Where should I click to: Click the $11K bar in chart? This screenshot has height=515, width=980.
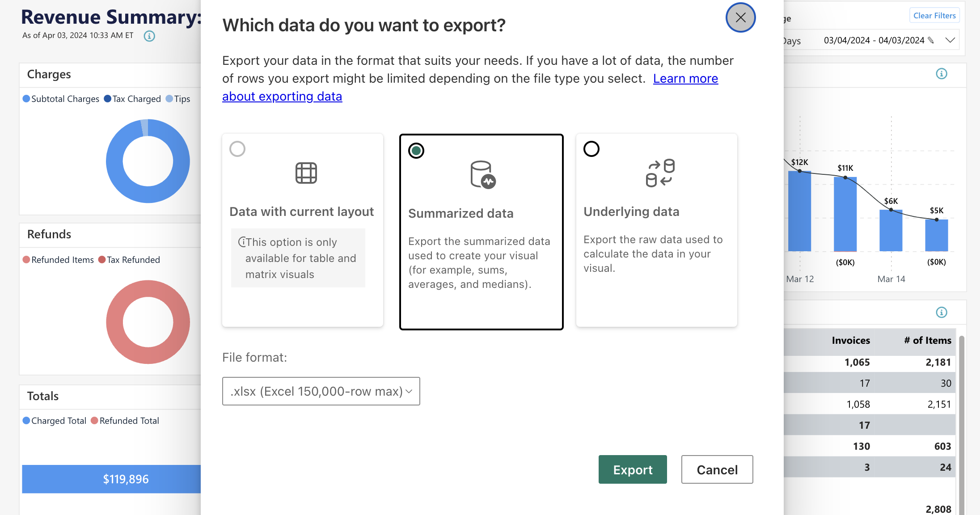pos(845,214)
